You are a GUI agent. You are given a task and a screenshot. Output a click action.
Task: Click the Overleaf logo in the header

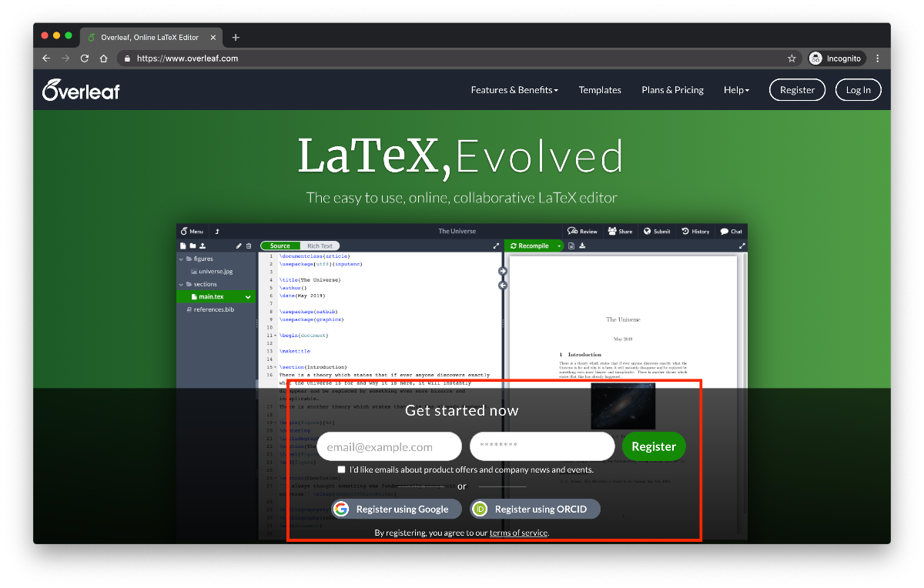pos(82,90)
